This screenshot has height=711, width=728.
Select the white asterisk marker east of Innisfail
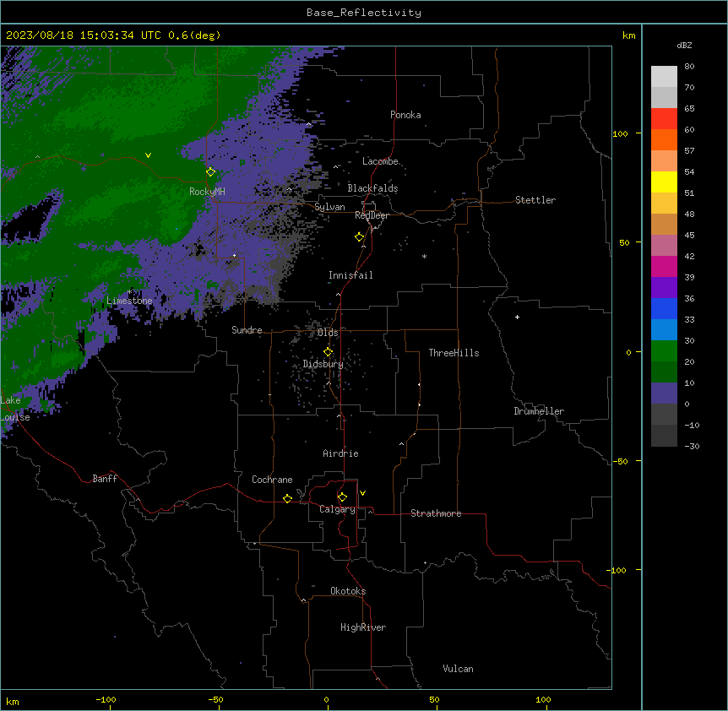tap(424, 256)
